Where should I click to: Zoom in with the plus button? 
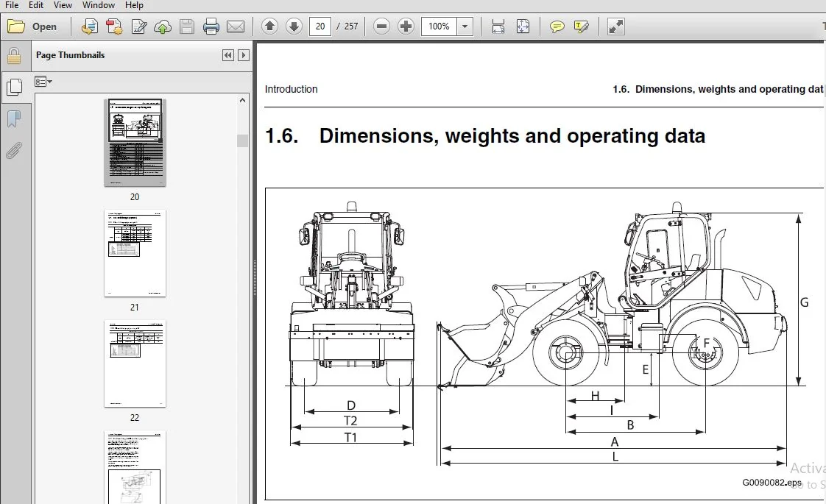(406, 26)
